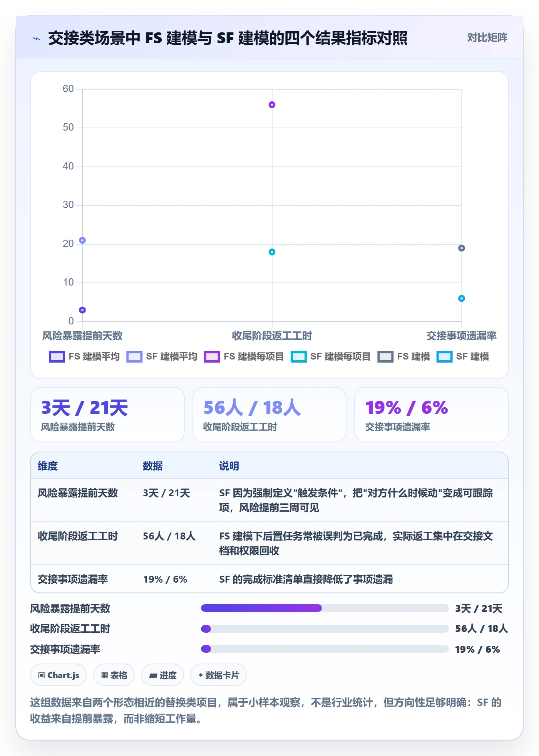Toggle the blue SF 建模 legend item
539x756 pixels.
[x=463, y=357]
